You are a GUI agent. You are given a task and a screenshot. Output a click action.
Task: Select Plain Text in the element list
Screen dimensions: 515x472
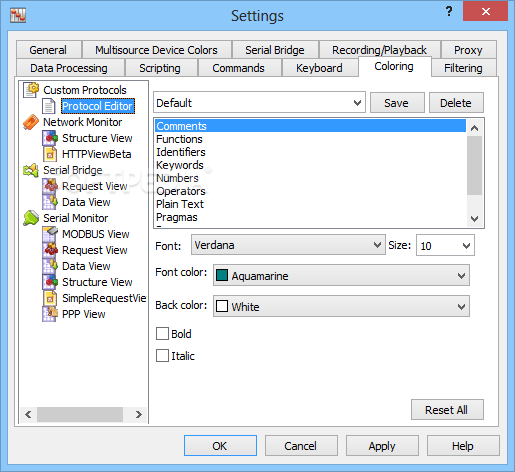(x=310, y=204)
